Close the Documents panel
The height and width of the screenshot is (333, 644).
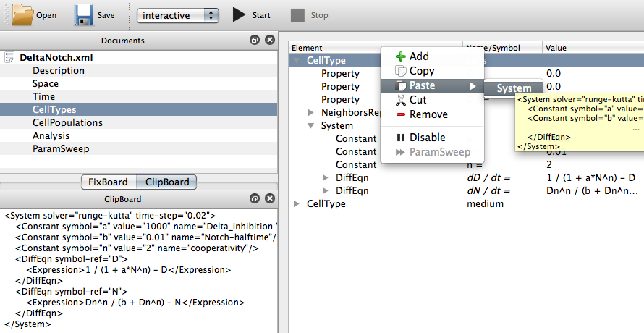coord(269,41)
